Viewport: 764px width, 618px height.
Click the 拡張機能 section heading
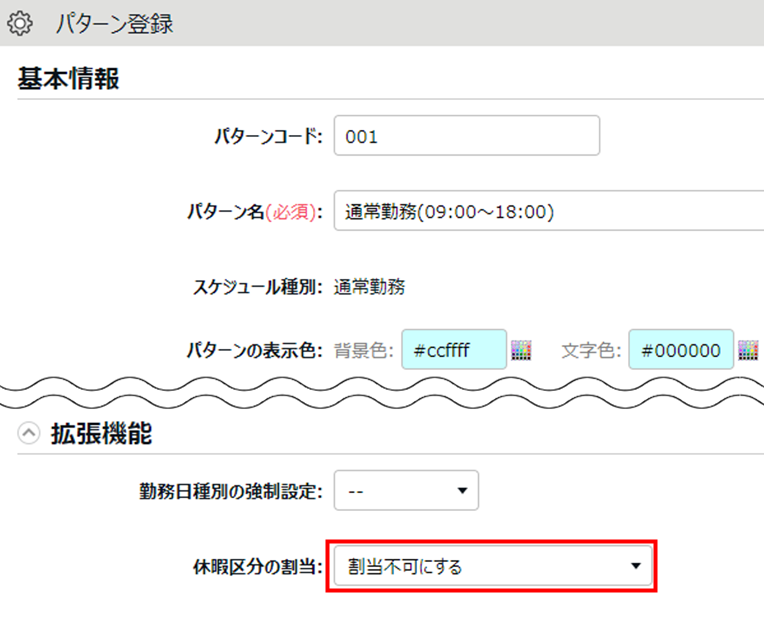point(101,433)
